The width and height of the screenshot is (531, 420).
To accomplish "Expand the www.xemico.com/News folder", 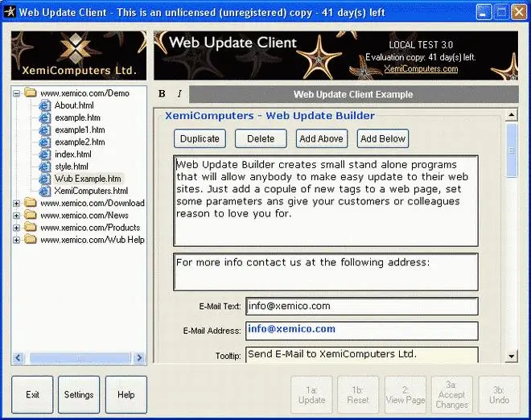I will [16, 216].
